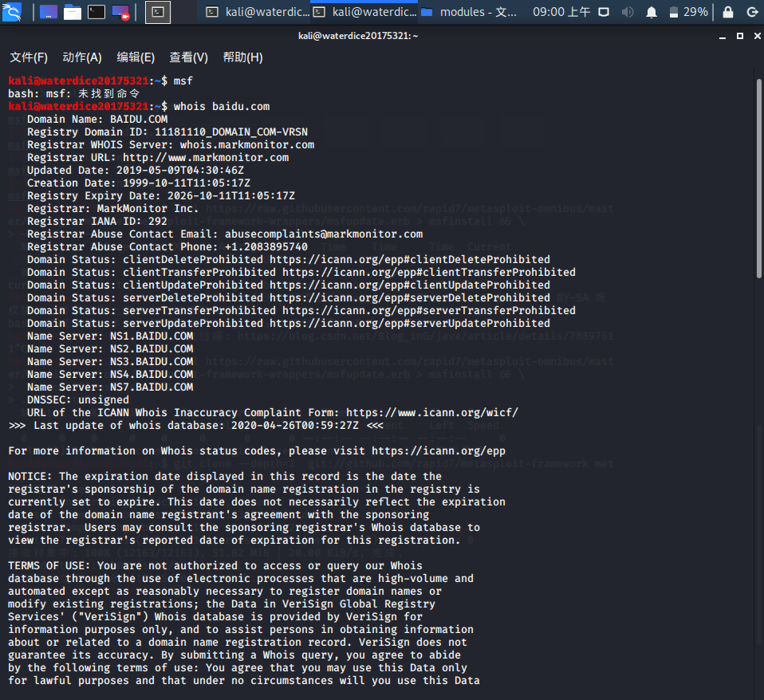The image size is (764, 700).
Task: Open the notifications bell icon
Action: pyautogui.click(x=652, y=12)
